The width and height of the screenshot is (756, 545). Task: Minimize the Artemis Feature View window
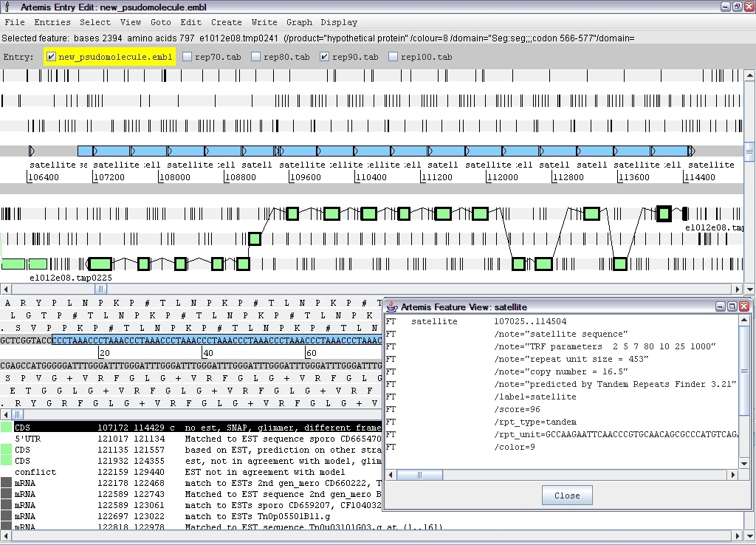721,306
